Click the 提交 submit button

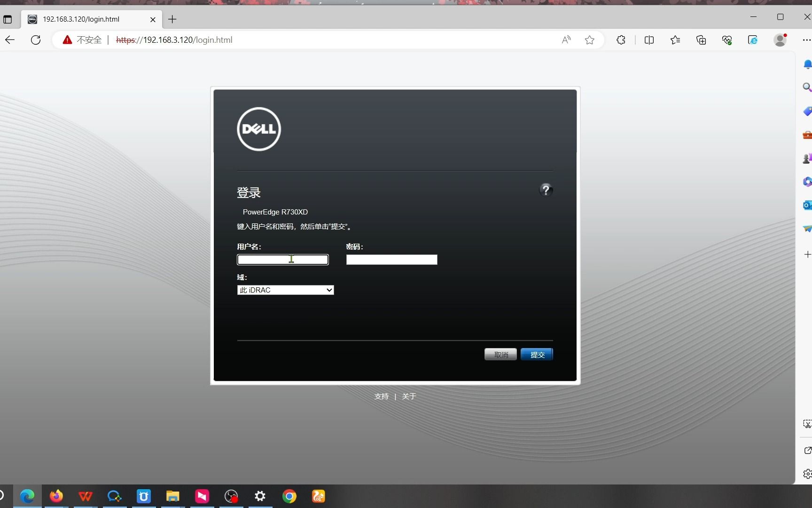click(537, 355)
